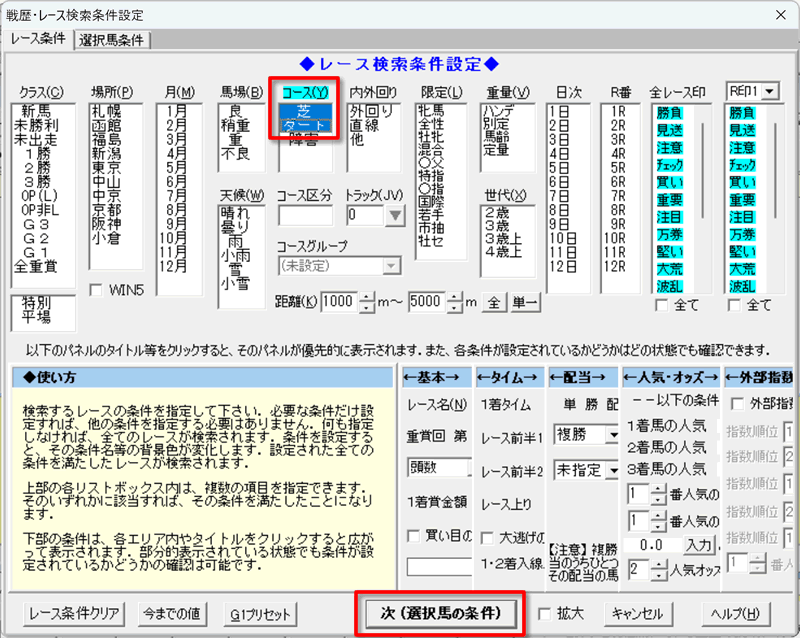Switch to the 選択馬条件 tab
This screenshot has height=638, width=800.
(110, 39)
